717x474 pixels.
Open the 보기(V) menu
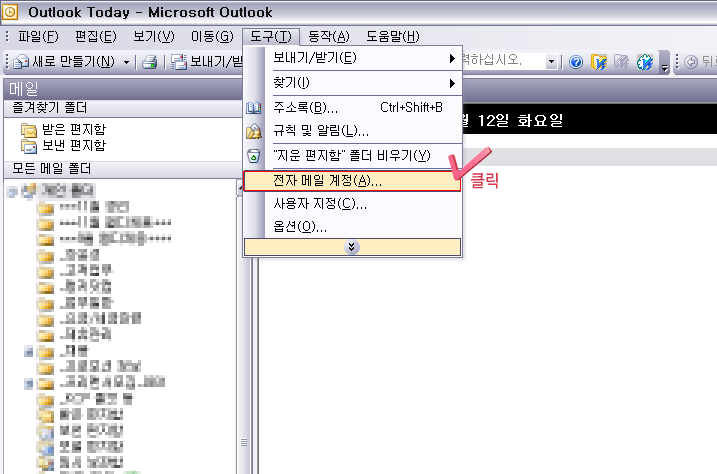pos(154,36)
